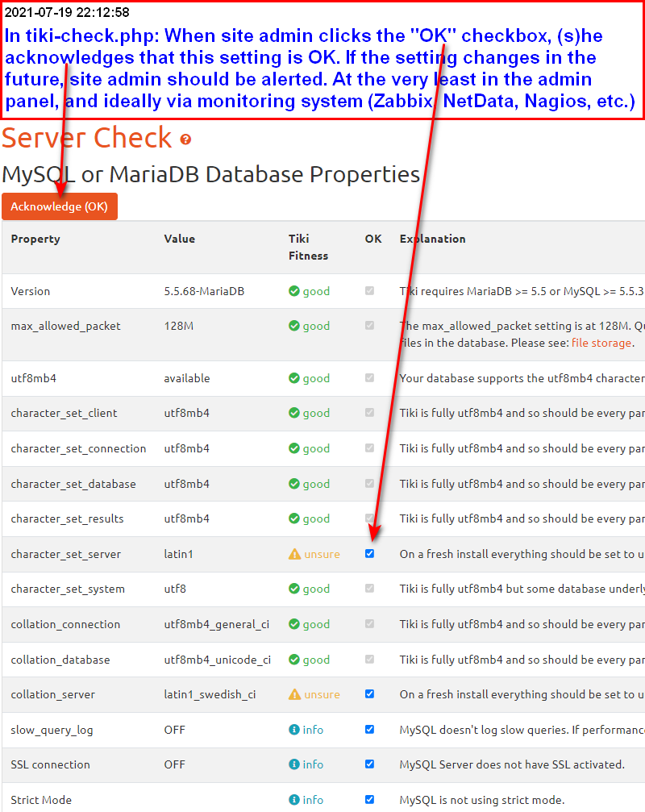Click the unsure warning icon for character_set_server
Screen dimensions: 645x812
pos(294,554)
